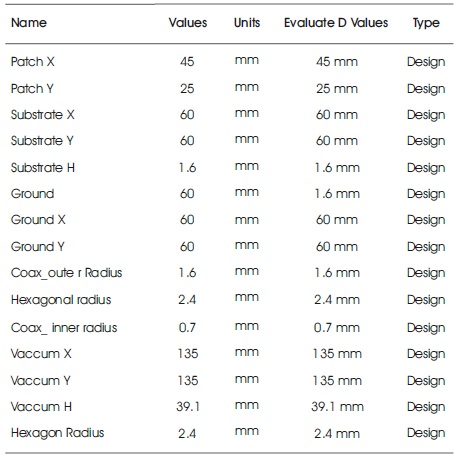Click Vaccum H value 39.1
The width and height of the screenshot is (457, 457).
coord(188,407)
